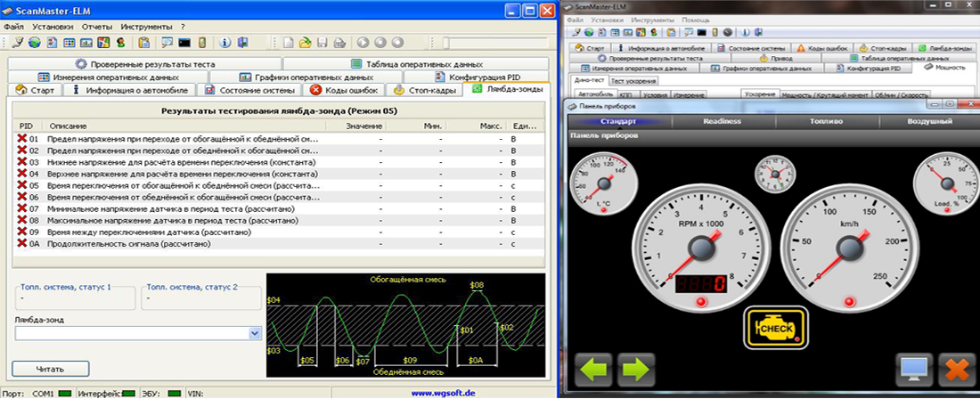Open the info icon in left toolbar
The height and width of the screenshot is (399, 980).
(225, 43)
